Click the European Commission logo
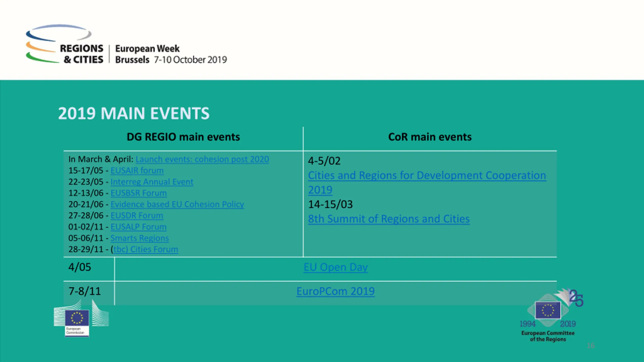 click(x=81, y=319)
